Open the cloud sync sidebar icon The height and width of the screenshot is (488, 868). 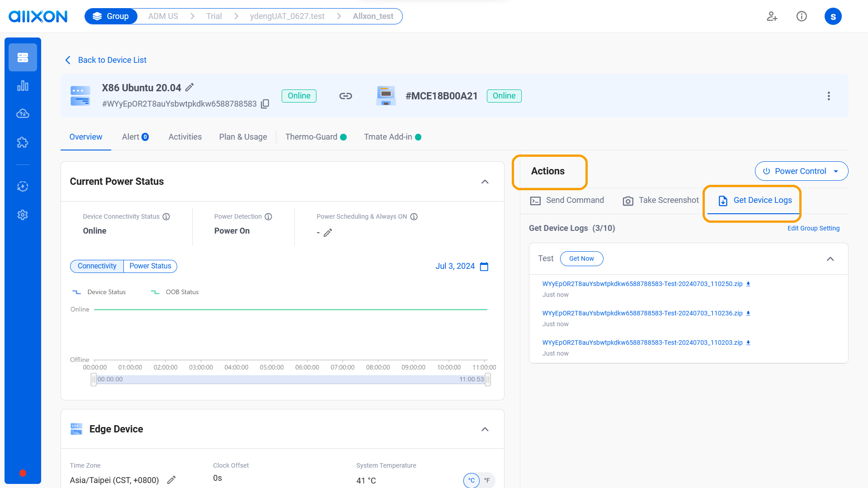click(23, 114)
